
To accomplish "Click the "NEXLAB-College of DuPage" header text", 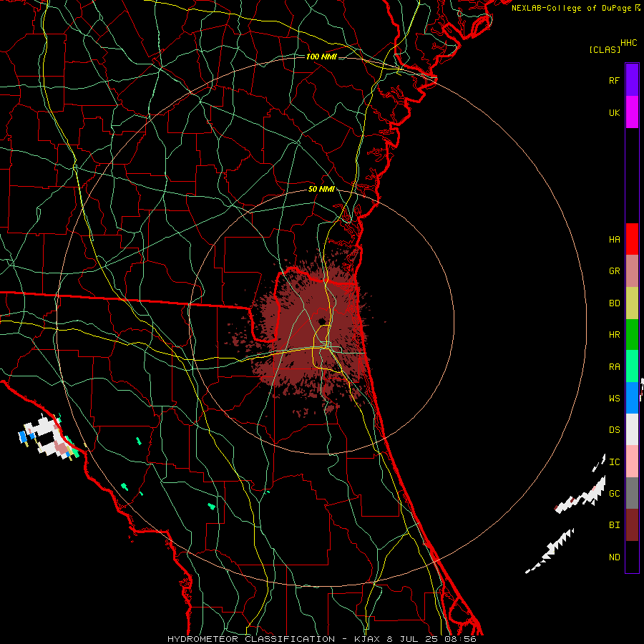I will point(571,8).
